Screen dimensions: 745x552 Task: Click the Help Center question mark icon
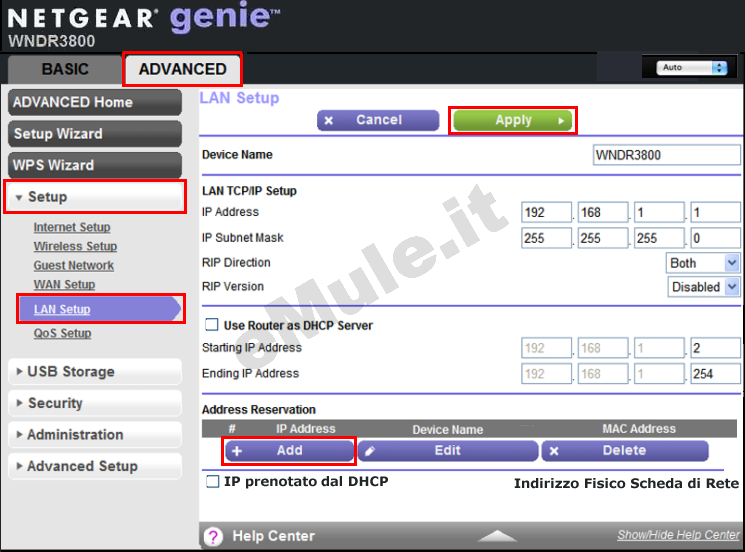213,536
